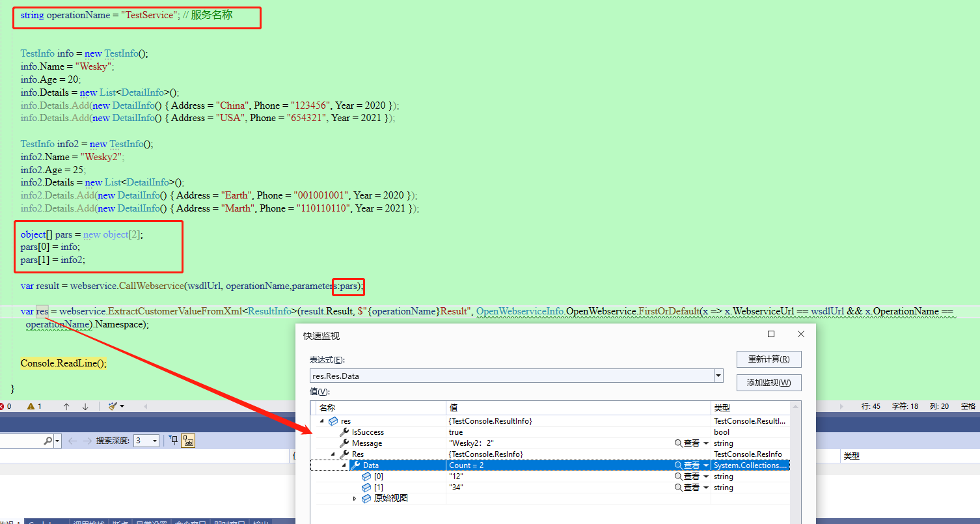980x524 pixels.
Task: Click the warning triangle indicator
Action: pyautogui.click(x=31, y=406)
